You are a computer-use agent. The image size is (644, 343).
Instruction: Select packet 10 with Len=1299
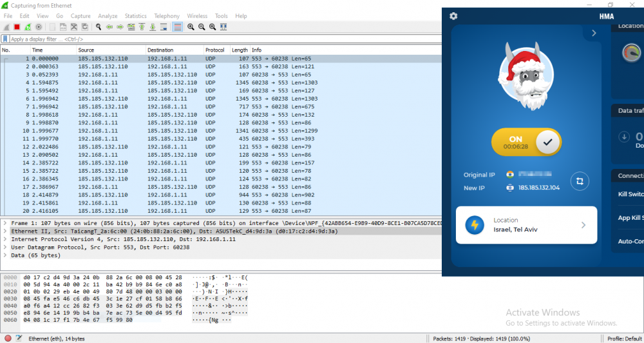click(x=221, y=130)
